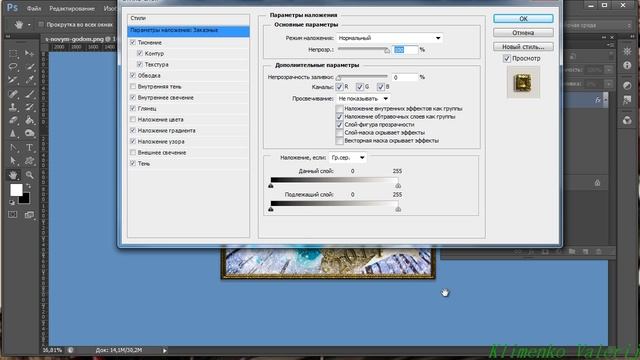Screen dimensions: 640x360
Task: Open the Редактирование menu
Action: click(x=72, y=8)
